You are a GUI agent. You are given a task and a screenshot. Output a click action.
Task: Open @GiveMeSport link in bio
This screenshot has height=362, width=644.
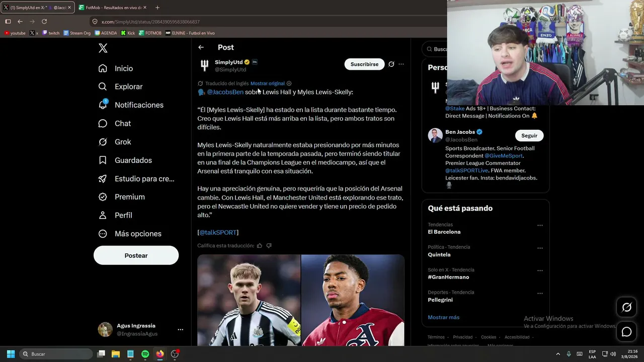[x=504, y=156]
